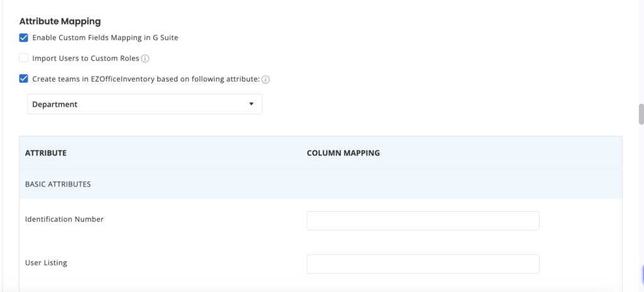Click the Attribute Mapping heading
Screen dimensions: 644x292
[60, 21]
